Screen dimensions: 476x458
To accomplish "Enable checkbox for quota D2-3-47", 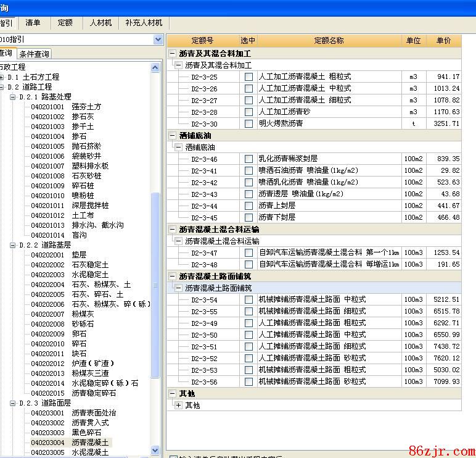I will click(248, 253).
